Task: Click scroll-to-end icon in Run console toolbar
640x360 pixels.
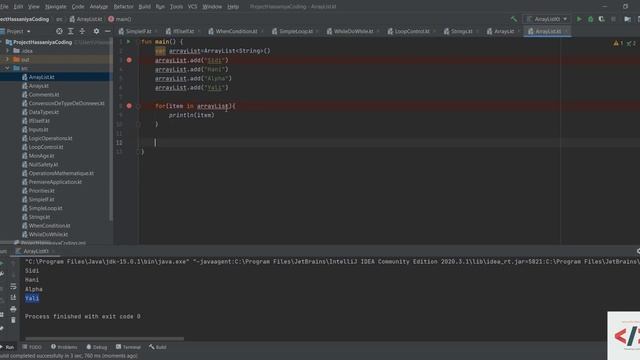Action: [x=13, y=298]
